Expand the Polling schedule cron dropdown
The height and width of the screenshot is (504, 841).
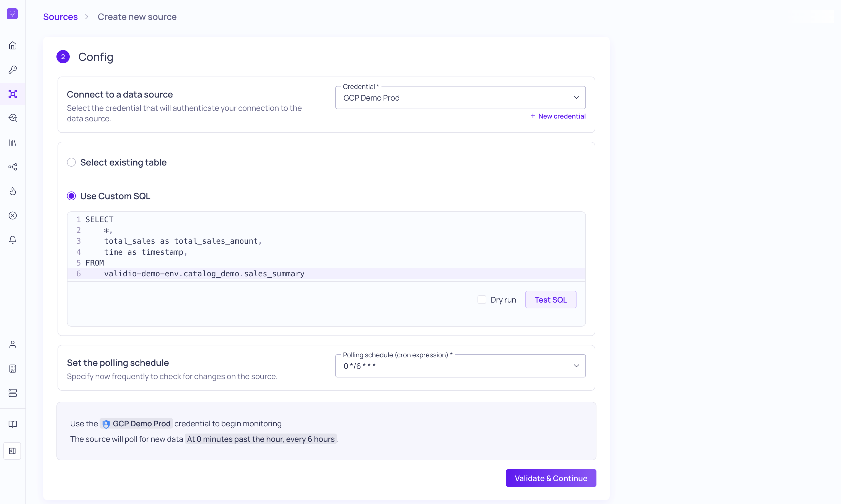(x=460, y=366)
